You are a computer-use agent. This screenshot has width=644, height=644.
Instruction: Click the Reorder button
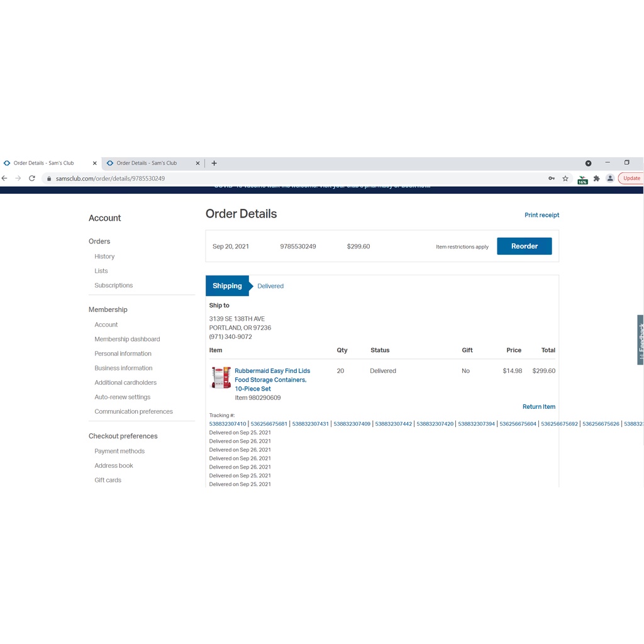(x=524, y=247)
